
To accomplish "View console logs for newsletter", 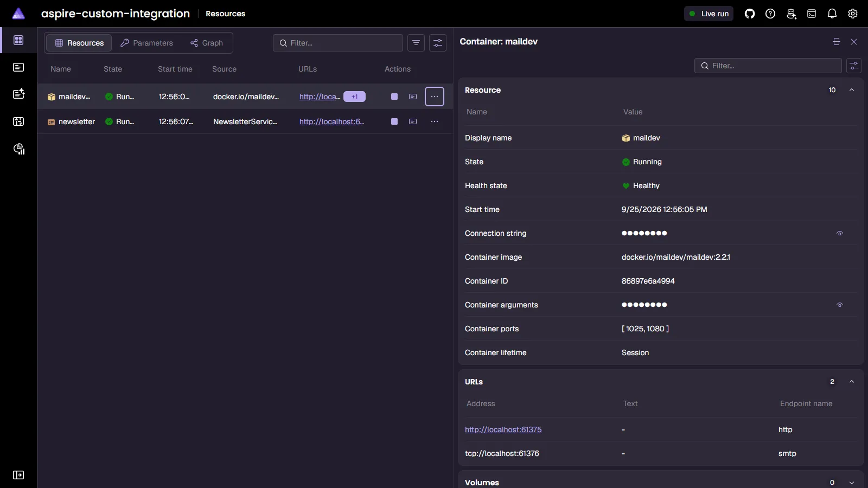I will coord(413,121).
